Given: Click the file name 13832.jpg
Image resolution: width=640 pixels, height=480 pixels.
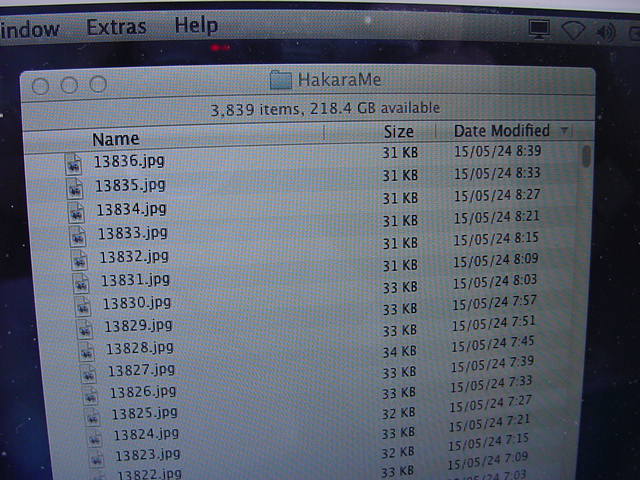Looking at the screenshot, I should point(134,256).
